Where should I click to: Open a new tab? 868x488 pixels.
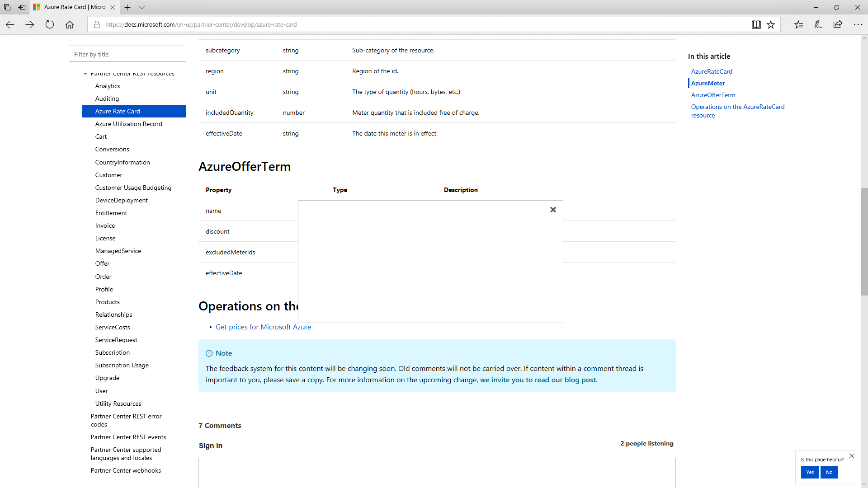tap(127, 7)
